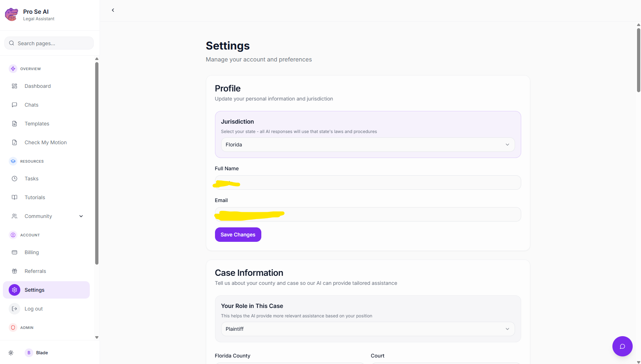Open the Referrals page
Image resolution: width=641 pixels, height=364 pixels.
[x=35, y=271]
